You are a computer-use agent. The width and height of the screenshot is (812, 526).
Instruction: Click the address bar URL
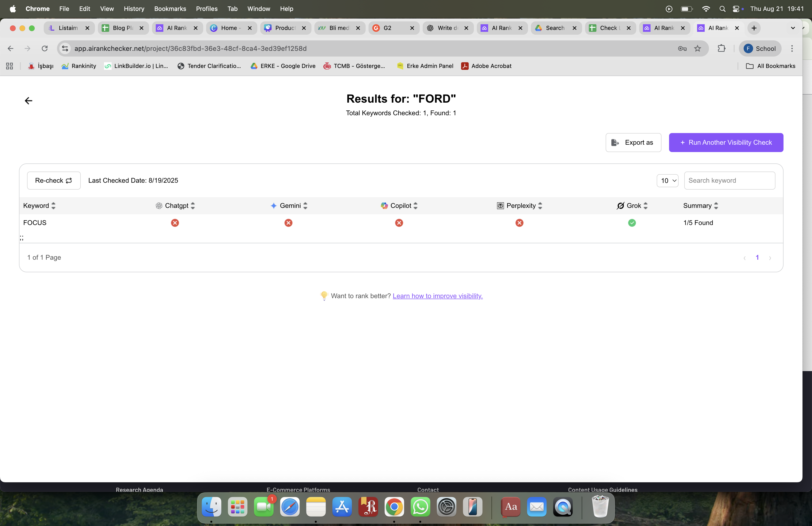click(x=190, y=48)
